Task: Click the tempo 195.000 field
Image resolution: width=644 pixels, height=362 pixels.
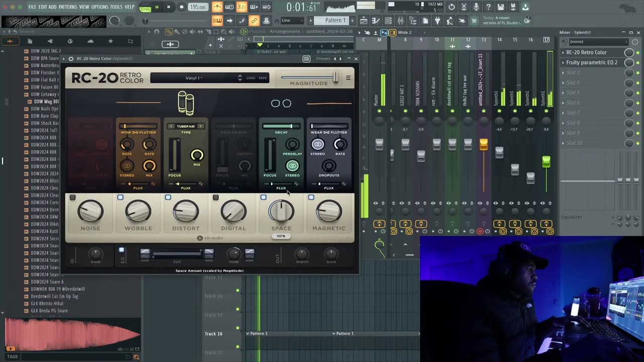Action: click(198, 7)
